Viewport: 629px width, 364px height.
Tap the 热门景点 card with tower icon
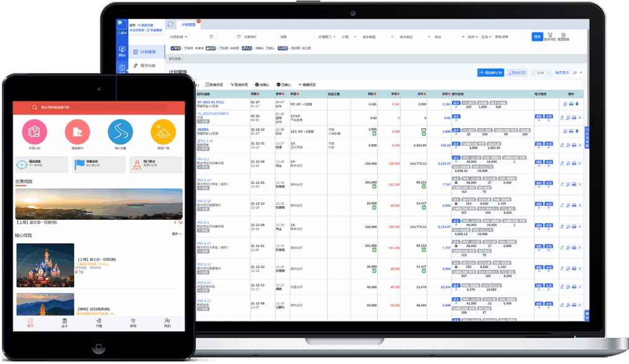click(156, 165)
